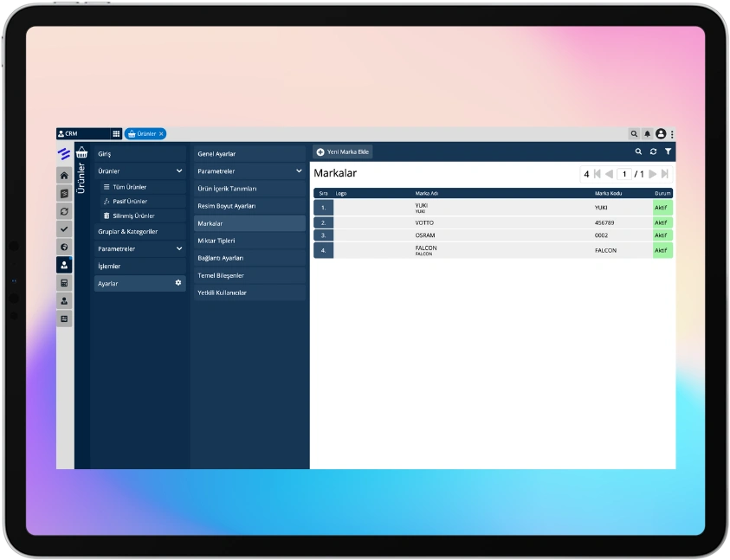Expand Parametreler in the settings panel
Image resolution: width=730 pixels, height=560 pixels.
(299, 171)
